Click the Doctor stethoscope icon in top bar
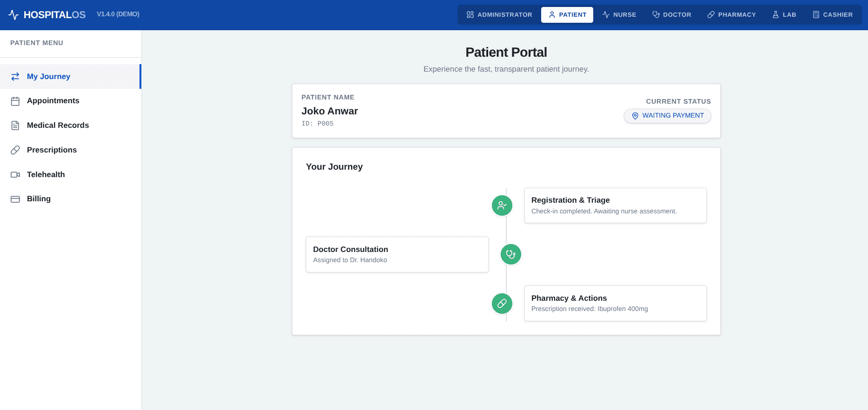Screen dimensions: 868x410 coord(656,15)
